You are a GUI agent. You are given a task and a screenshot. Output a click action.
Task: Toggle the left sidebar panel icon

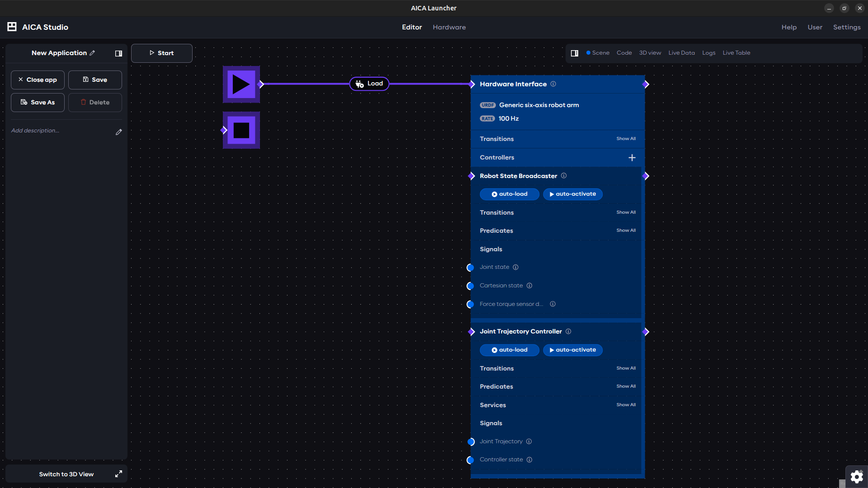click(x=118, y=53)
